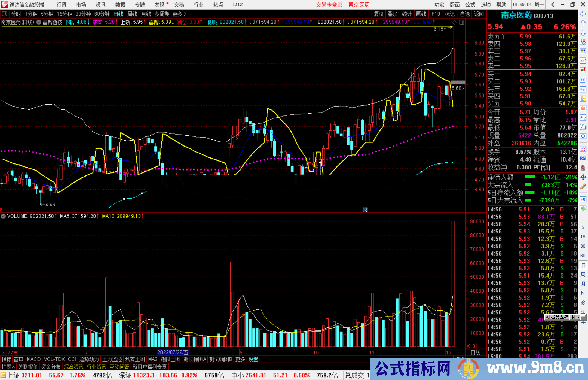Open the F12 trading sidebar icon
This screenshot has height=380, width=588.
pyautogui.click(x=583, y=118)
